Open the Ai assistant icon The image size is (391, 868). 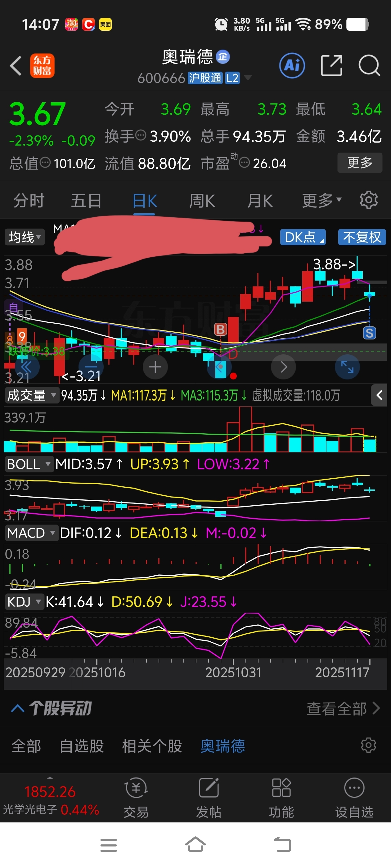click(x=292, y=65)
